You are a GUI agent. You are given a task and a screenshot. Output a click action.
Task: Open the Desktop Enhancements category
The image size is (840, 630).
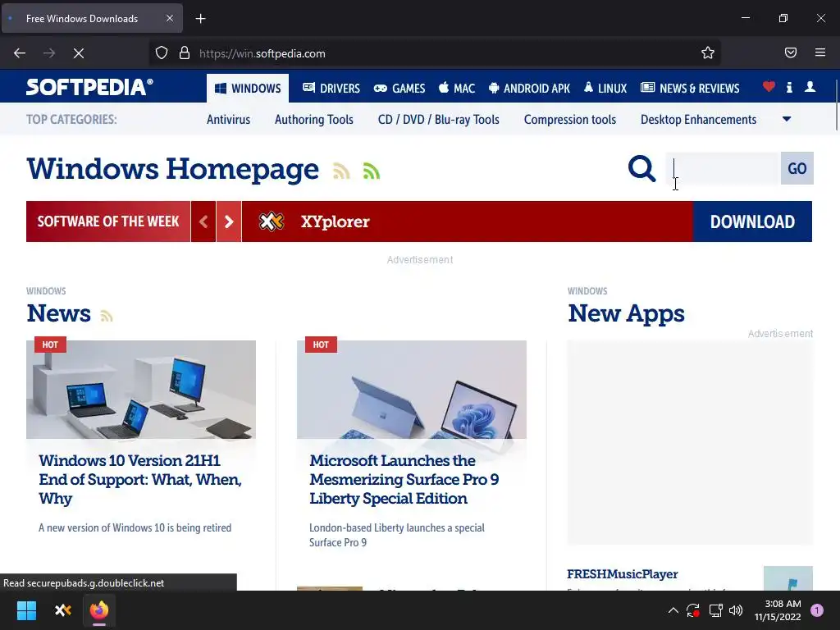pos(699,120)
